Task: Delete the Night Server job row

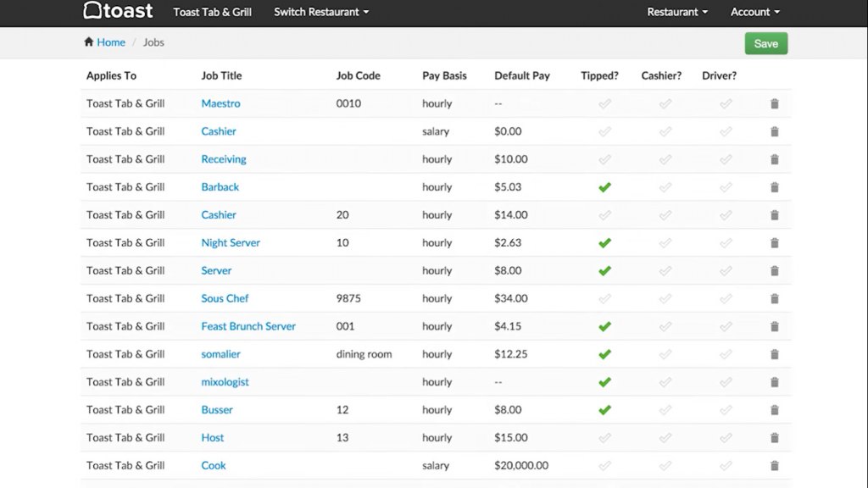Action: pyautogui.click(x=774, y=243)
